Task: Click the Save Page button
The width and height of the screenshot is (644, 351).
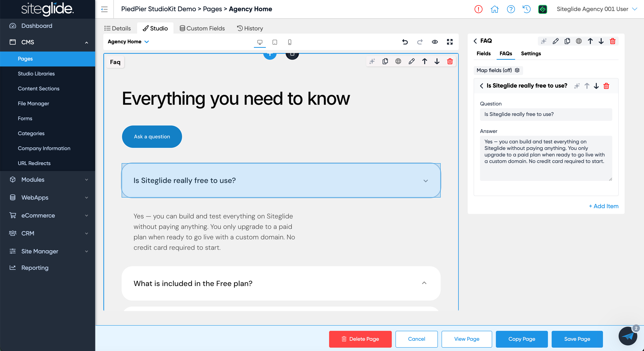Action: pyautogui.click(x=577, y=339)
